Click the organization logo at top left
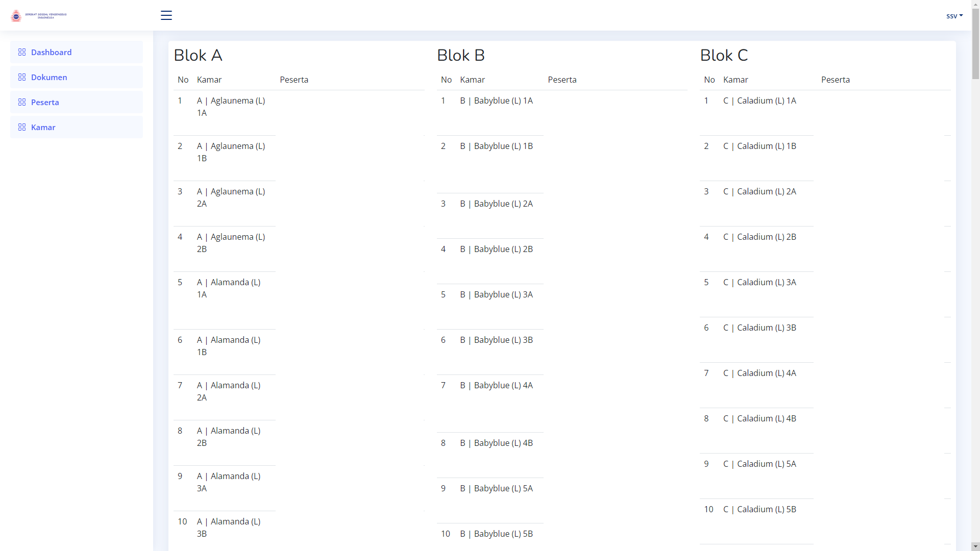The width and height of the screenshot is (980, 551). [39, 15]
